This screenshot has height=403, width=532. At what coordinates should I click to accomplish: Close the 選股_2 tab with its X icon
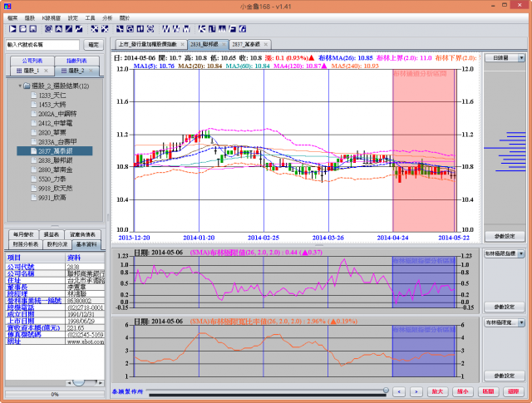click(93, 71)
